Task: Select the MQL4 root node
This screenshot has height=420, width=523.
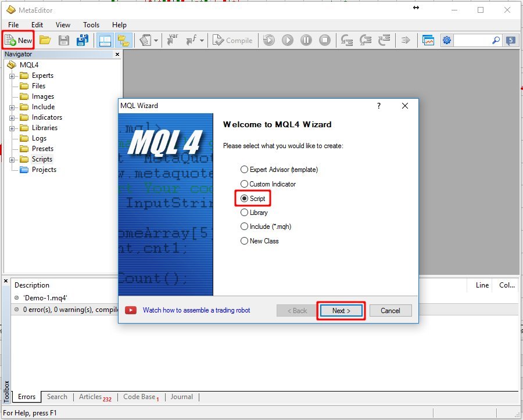Action: click(x=28, y=64)
